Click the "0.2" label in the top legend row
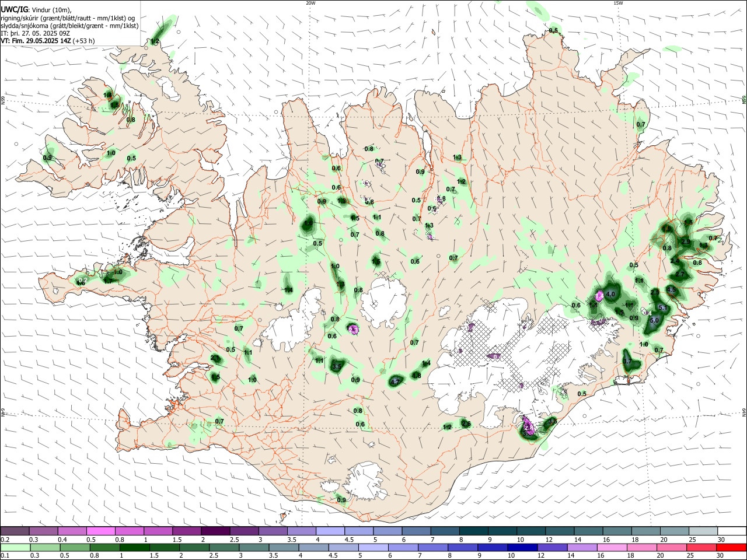747x560 pixels. tap(5, 540)
